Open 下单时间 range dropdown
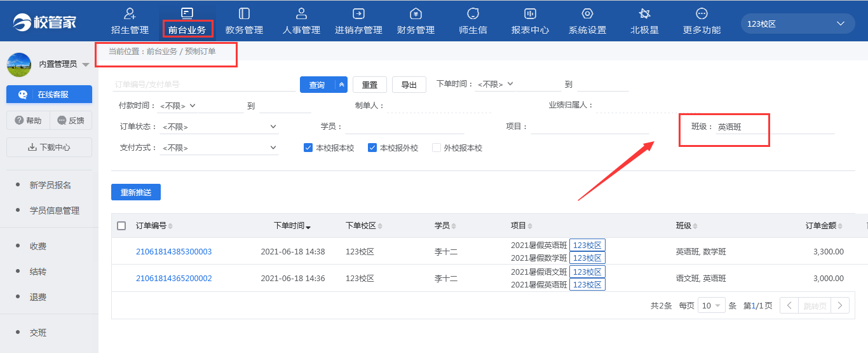The height and width of the screenshot is (353, 868). pos(497,84)
